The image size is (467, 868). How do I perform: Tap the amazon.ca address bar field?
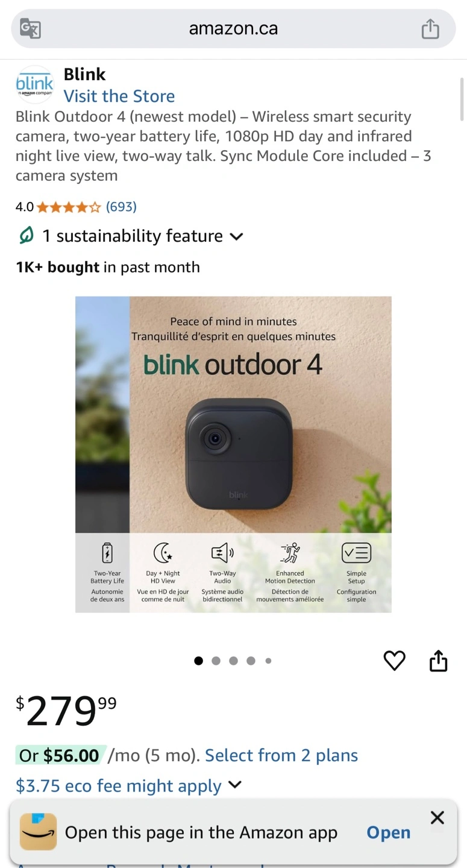[233, 28]
